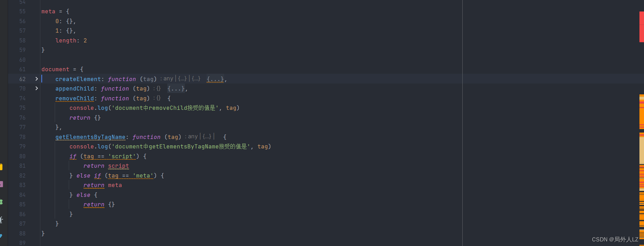
Task: Click the underlined 'removeChild' property name
Action: coord(75,99)
